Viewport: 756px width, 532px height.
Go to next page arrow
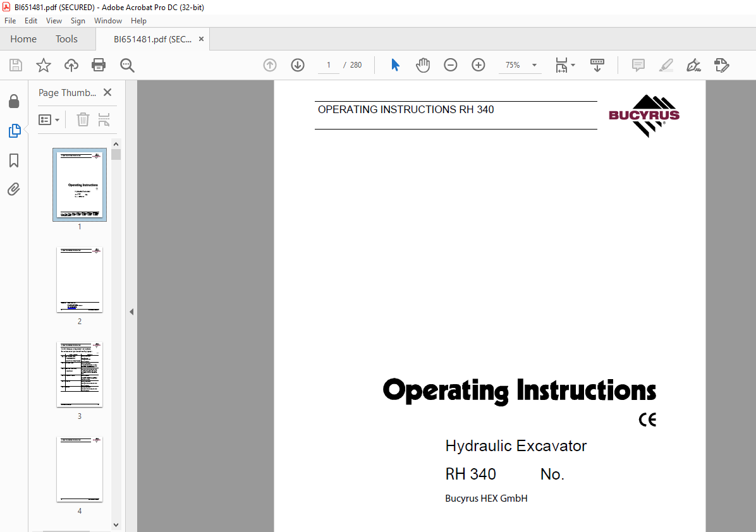tap(298, 65)
